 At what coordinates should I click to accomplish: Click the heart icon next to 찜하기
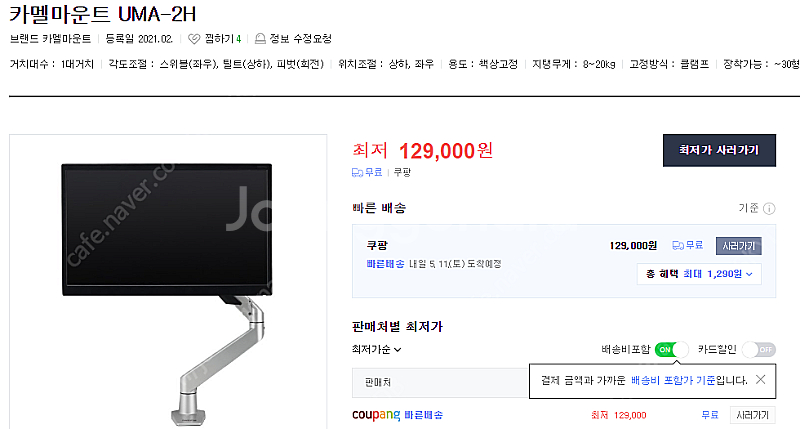coord(194,39)
